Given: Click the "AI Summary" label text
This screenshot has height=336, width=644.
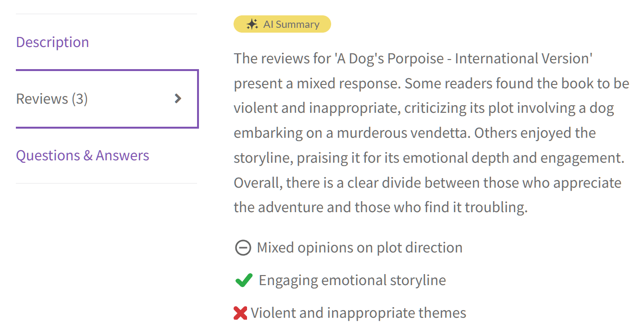Looking at the screenshot, I should (291, 24).
